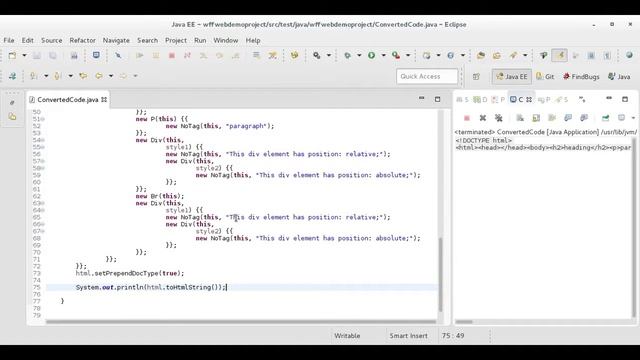Viewport: 640px width, 360px height.
Task: Click the System.out.println line of code
Action: 151,287
